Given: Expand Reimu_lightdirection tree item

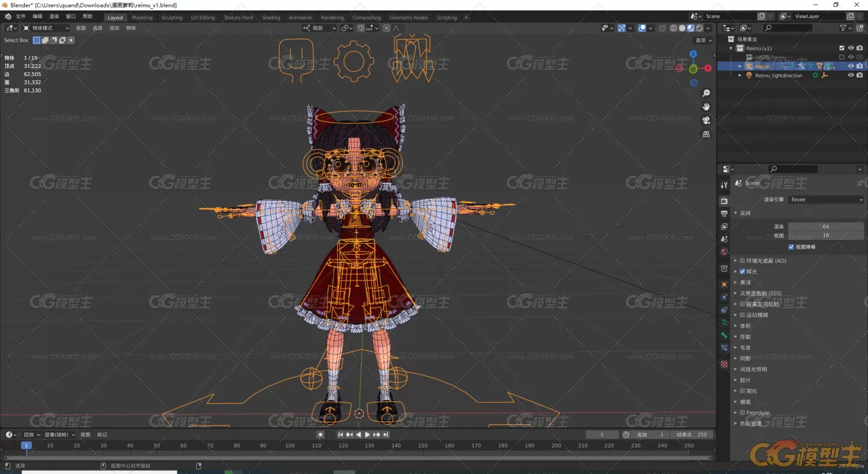Looking at the screenshot, I should (740, 75).
